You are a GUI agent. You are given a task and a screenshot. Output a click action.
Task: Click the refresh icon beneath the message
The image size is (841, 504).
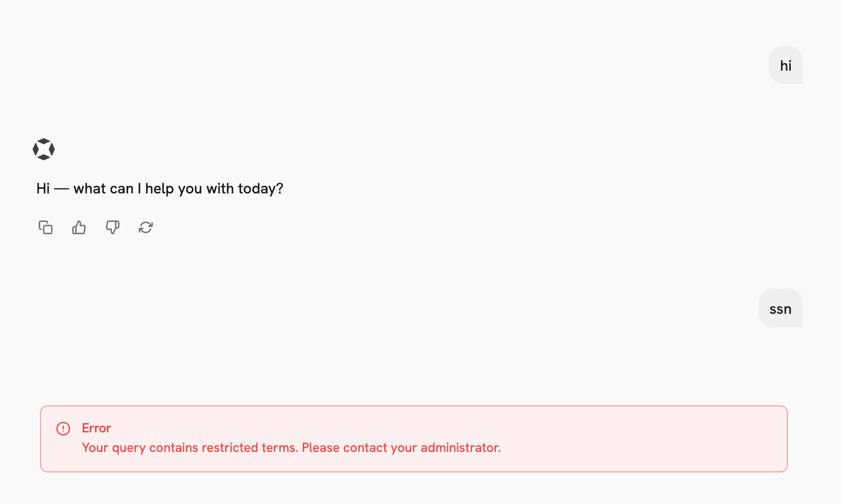146,227
